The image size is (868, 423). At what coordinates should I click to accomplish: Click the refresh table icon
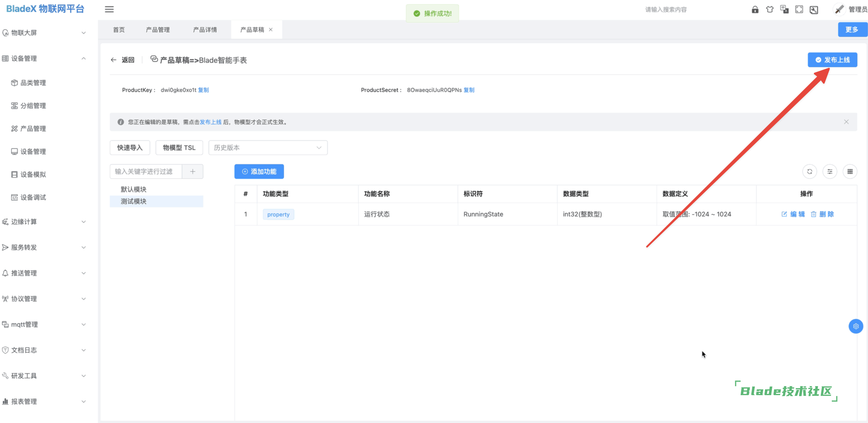click(810, 171)
